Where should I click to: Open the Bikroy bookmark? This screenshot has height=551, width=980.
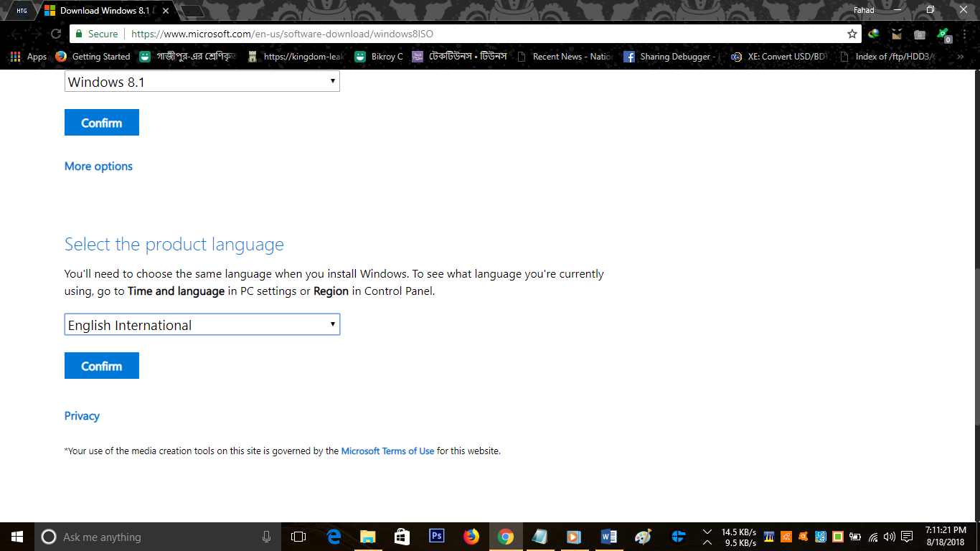[x=378, y=57]
